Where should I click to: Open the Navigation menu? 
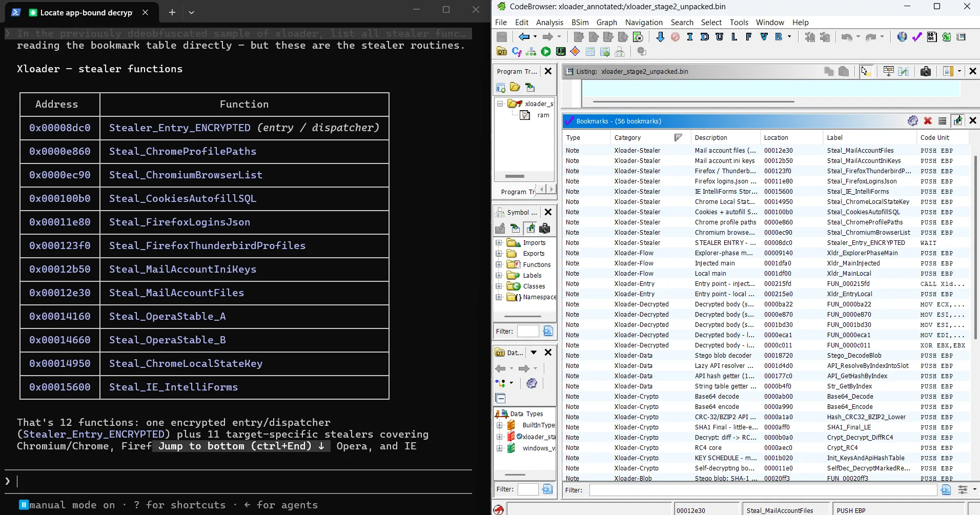(644, 22)
